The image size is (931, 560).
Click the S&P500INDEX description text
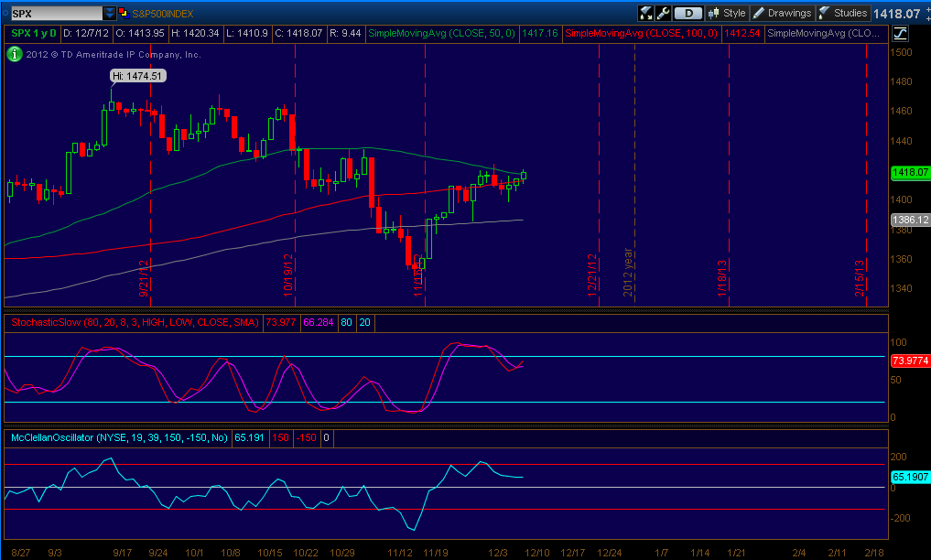[163, 13]
